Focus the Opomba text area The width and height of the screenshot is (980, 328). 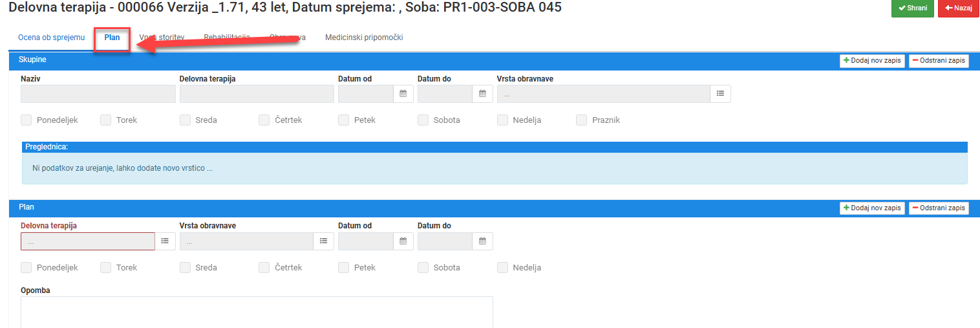[x=257, y=312]
